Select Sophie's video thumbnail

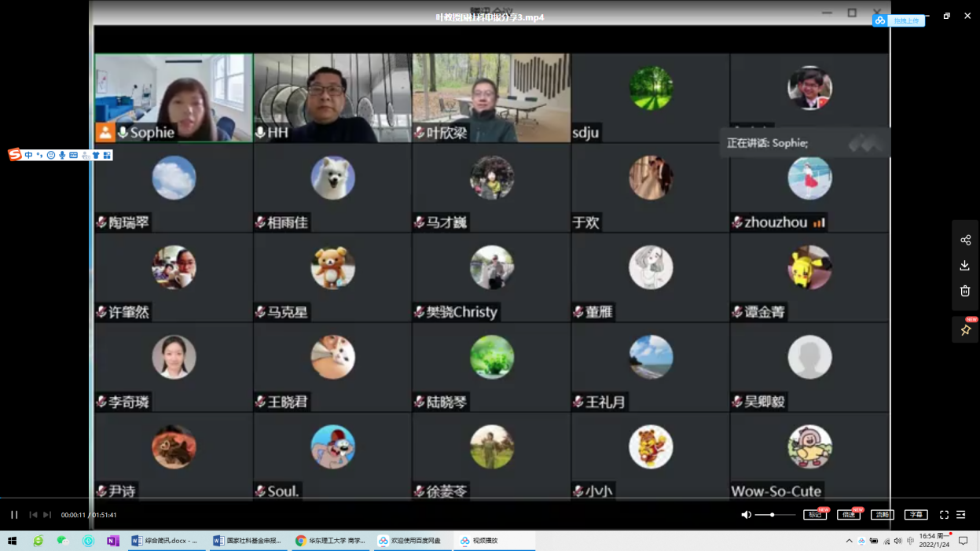[174, 97]
